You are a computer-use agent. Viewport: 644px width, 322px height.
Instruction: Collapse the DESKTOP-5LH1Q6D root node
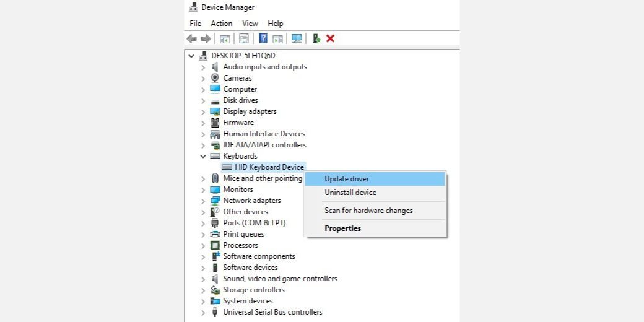(191, 55)
